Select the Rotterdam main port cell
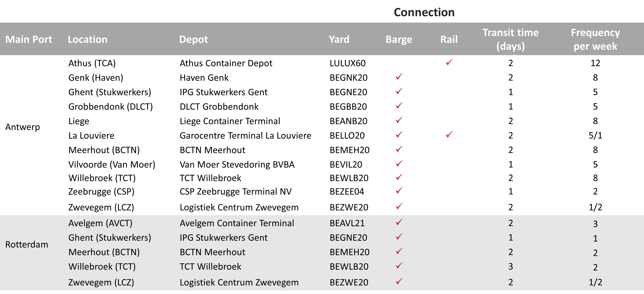644x294 pixels. click(x=27, y=244)
